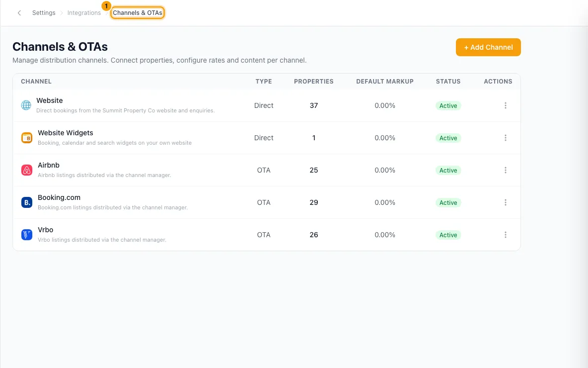Select the Channels & OTAs breadcrumb
Image resolution: width=588 pixels, height=368 pixels.
138,13
